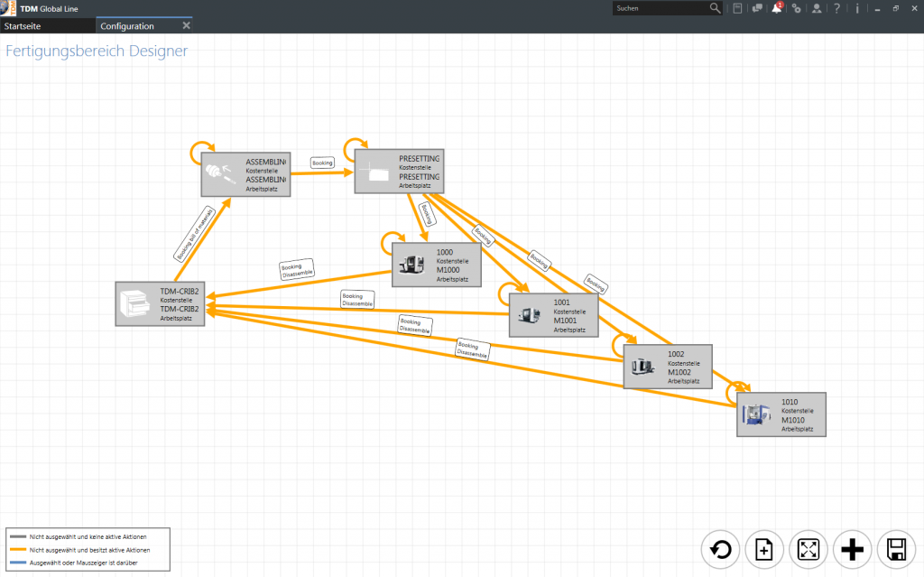Click blue legend line for selected state
The width and height of the screenshot is (924, 577).
[18, 563]
